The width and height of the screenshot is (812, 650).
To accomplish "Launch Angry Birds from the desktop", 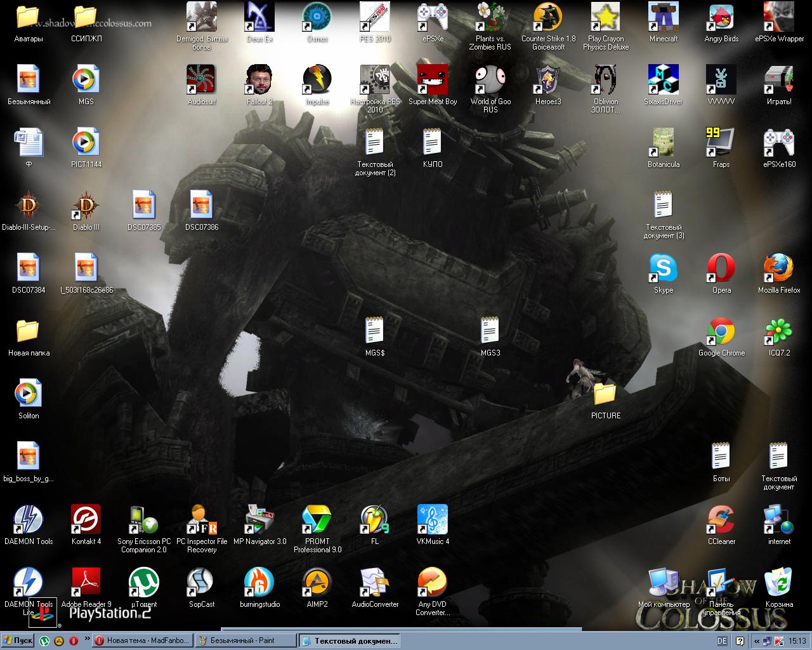I will [721, 18].
